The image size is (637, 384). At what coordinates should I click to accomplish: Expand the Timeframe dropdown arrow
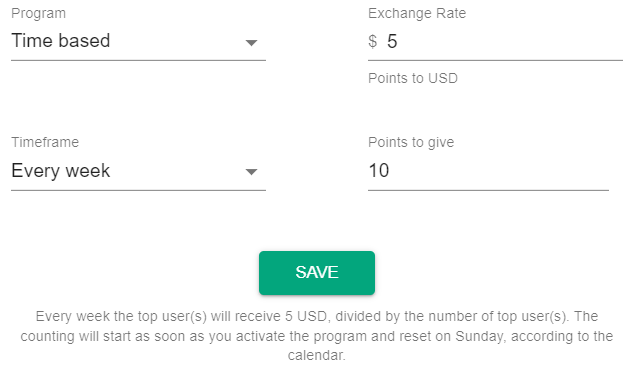(251, 172)
